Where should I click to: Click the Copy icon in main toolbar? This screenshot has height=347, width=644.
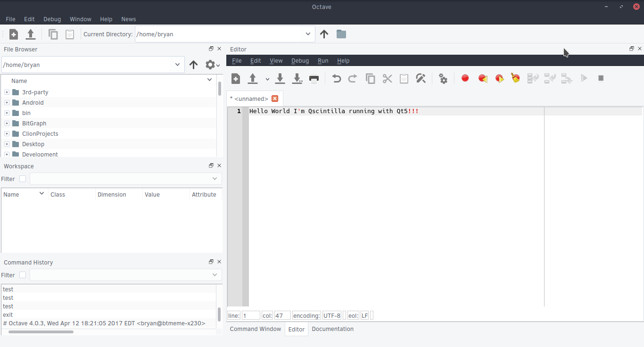(53, 34)
